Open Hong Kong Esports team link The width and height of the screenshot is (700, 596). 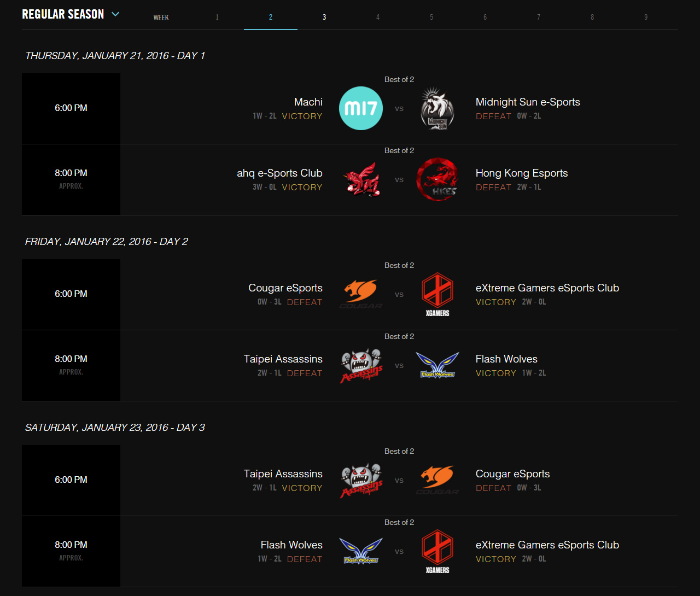click(522, 173)
